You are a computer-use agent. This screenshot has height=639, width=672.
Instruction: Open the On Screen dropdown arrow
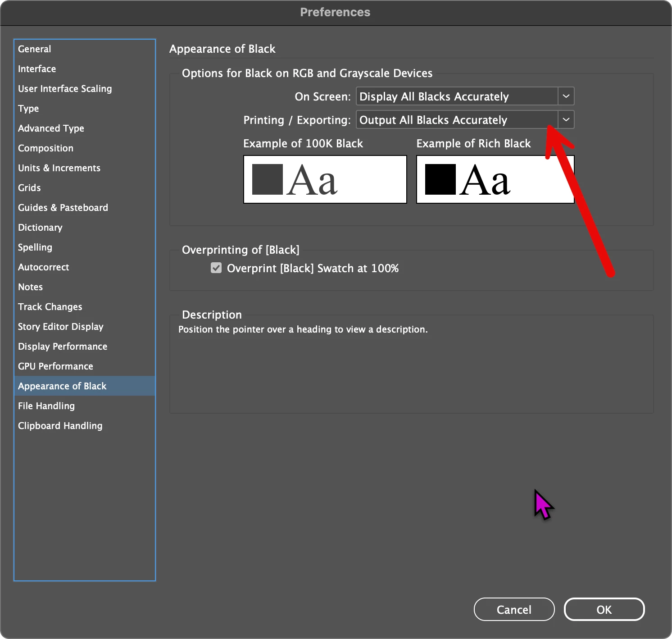(x=566, y=96)
